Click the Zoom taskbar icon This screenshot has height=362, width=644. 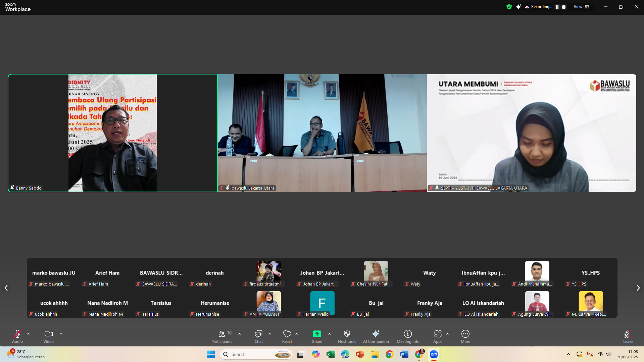434,354
